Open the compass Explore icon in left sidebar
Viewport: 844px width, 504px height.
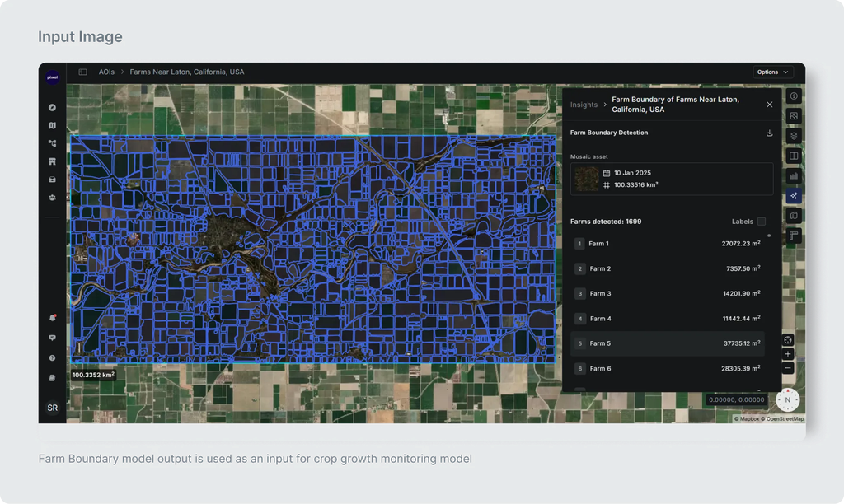pos(52,108)
